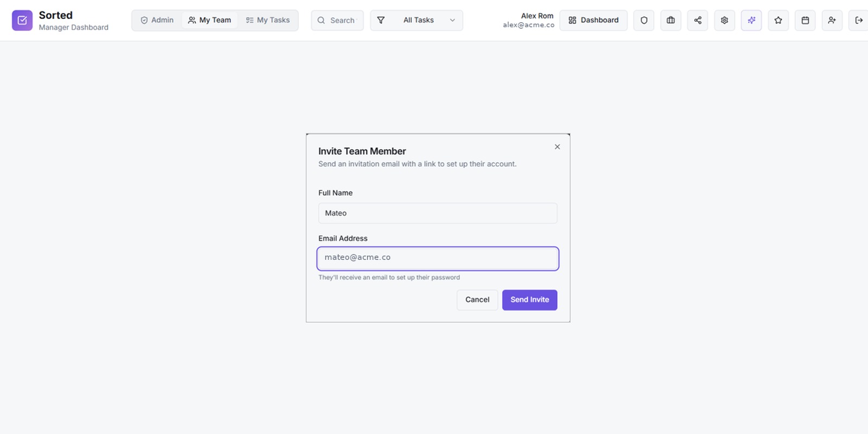Screen dimensions: 868x434
Task: Click the alex@acme.co user email text
Action: pyautogui.click(x=528, y=25)
